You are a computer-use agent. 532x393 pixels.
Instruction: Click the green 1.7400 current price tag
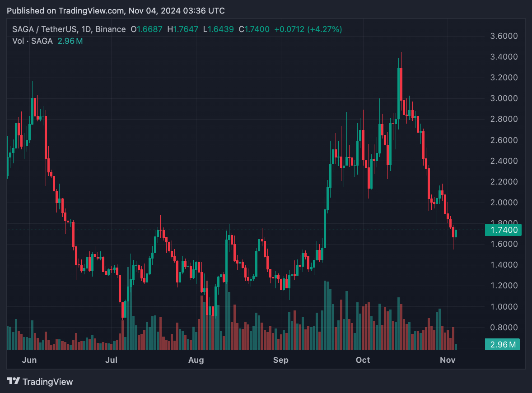[503, 230]
